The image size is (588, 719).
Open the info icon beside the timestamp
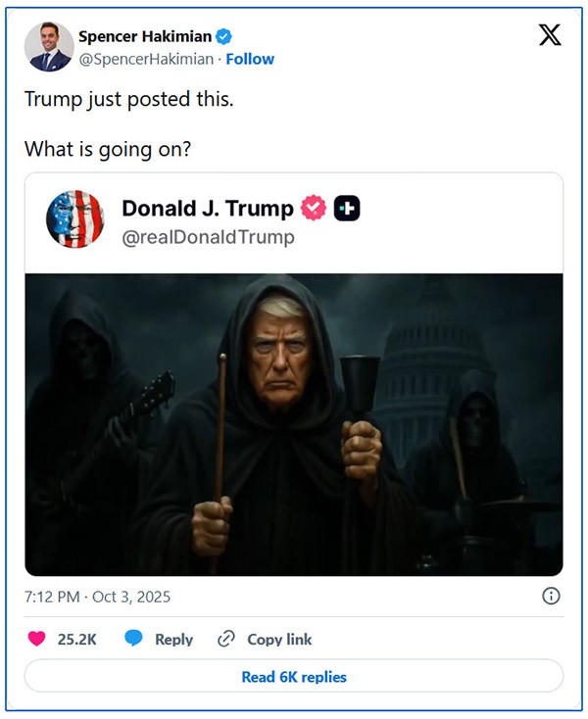pyautogui.click(x=551, y=596)
